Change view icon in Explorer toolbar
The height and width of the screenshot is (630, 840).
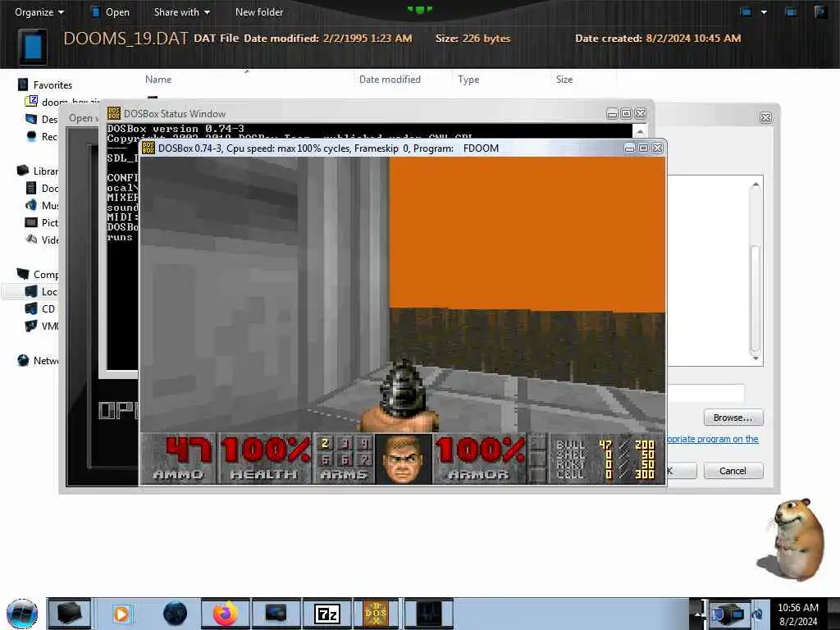pyautogui.click(x=746, y=11)
